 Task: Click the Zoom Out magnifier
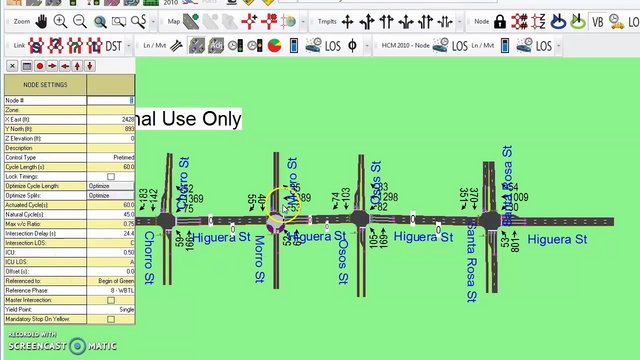point(80,21)
